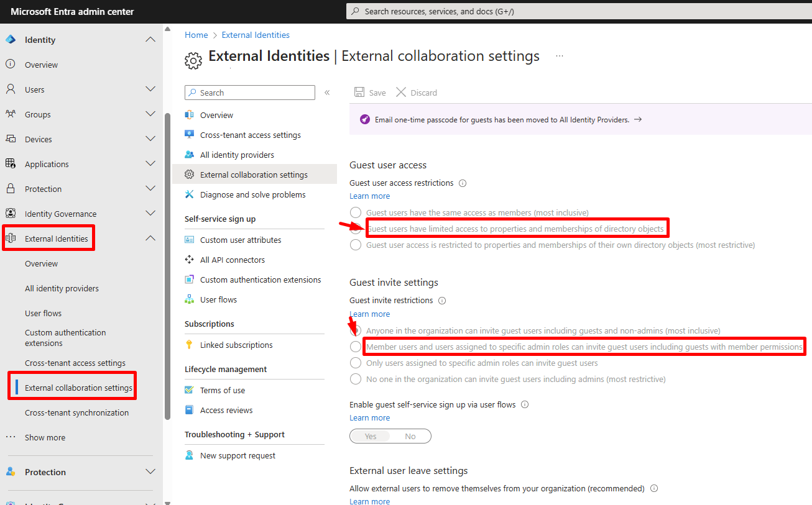Screen dimensions: 812x505
Task: Collapse the blade menu with double chevron
Action: [327, 93]
